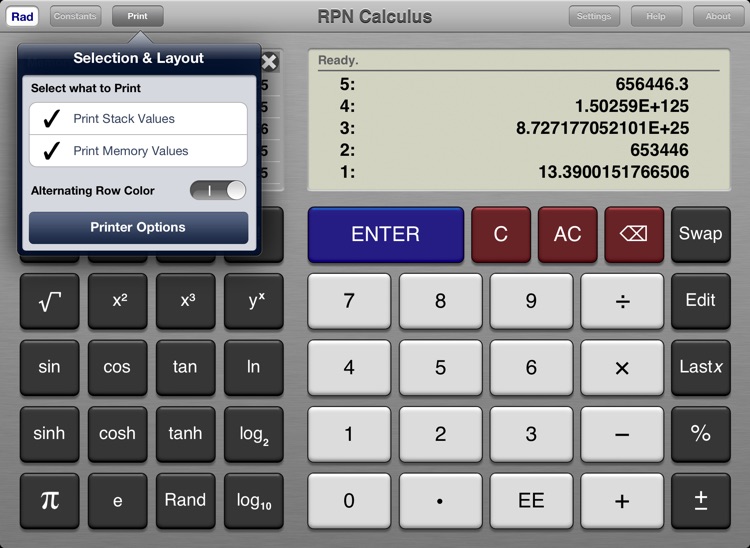Select stack level 5 value 656446.3

point(651,84)
